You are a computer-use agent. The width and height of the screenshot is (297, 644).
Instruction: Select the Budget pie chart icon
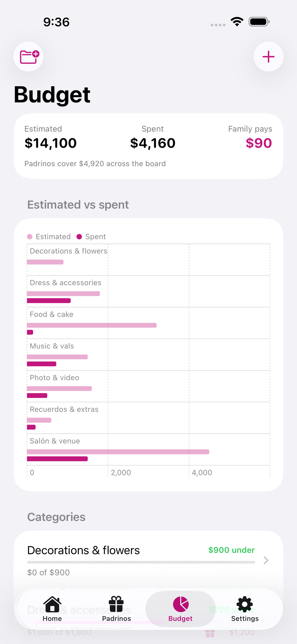(181, 604)
